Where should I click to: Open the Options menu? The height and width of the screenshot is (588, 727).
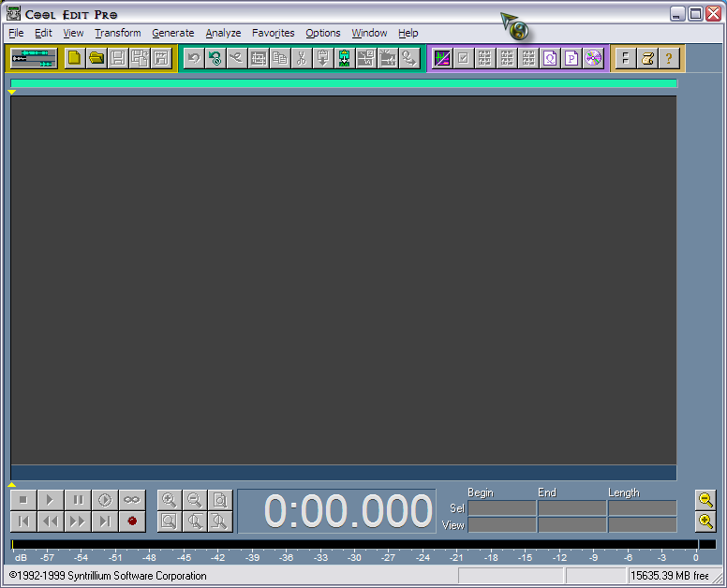[322, 33]
